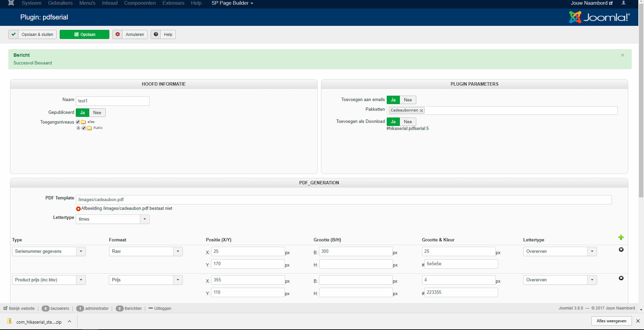The height and width of the screenshot is (330, 644).
Task: Click the Joomla logo icon in top-left corner
Action: pos(11,3)
